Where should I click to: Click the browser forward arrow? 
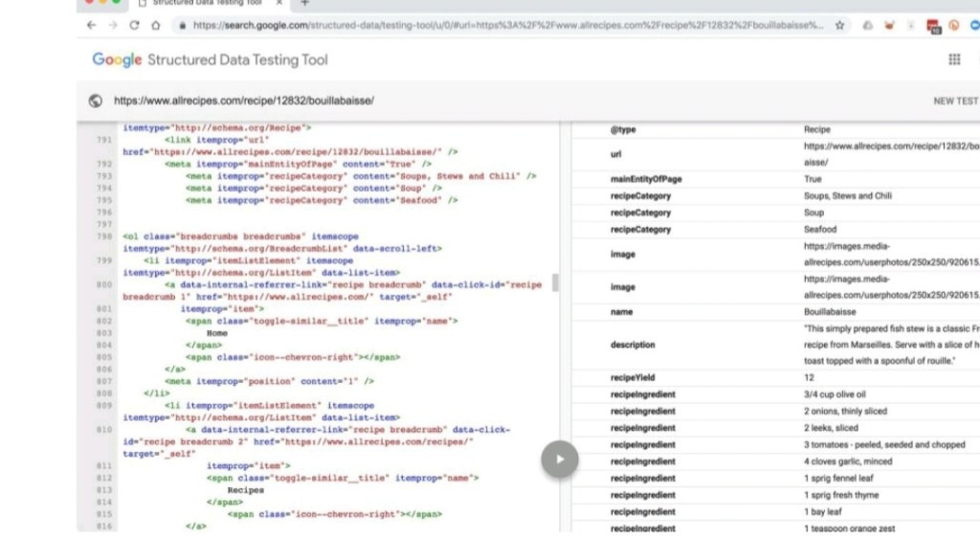coord(111,26)
